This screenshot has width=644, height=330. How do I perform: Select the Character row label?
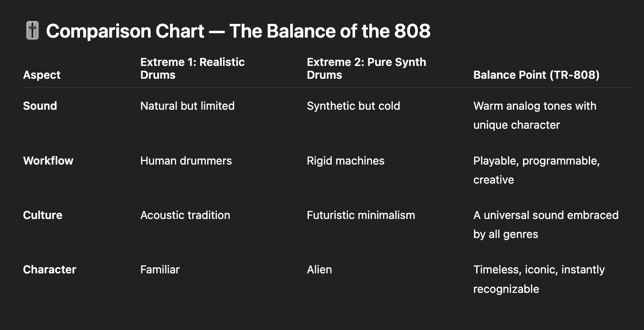pyautogui.click(x=49, y=269)
